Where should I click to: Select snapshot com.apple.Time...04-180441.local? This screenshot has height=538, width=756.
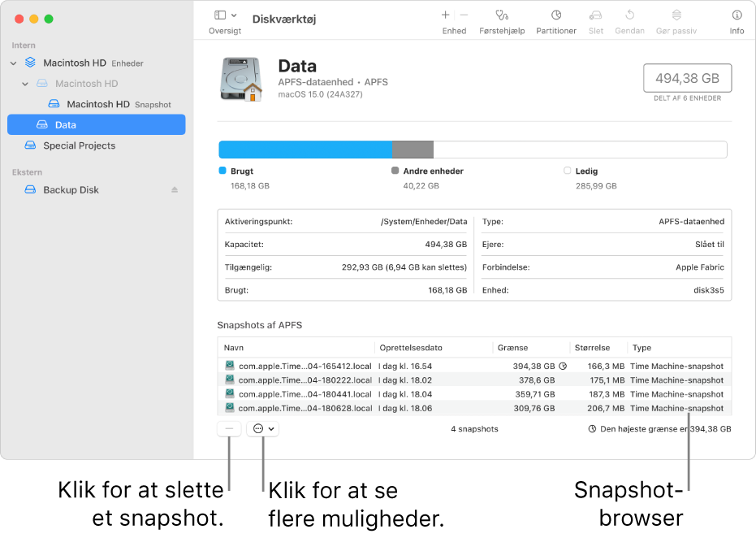(474, 394)
